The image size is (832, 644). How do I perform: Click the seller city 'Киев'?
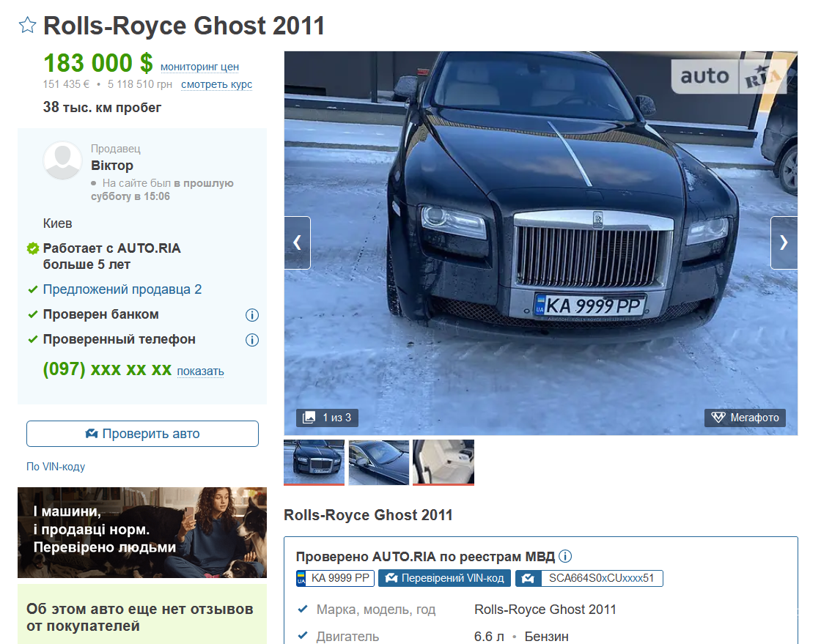point(57,223)
